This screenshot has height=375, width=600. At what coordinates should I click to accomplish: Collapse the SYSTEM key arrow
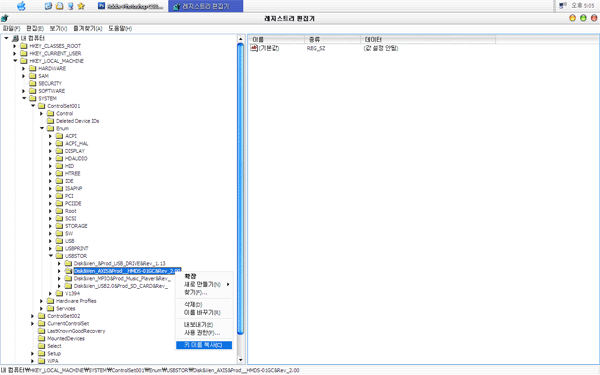coord(24,98)
